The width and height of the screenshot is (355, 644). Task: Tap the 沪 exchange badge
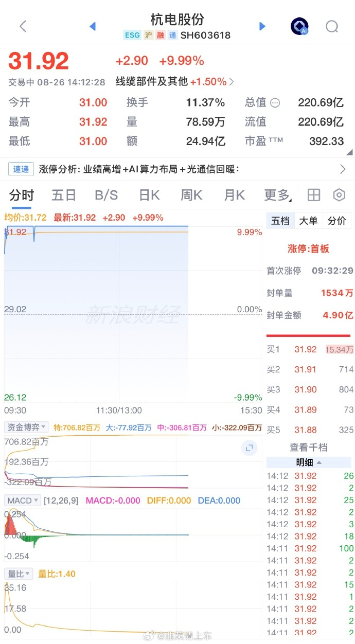tap(148, 35)
